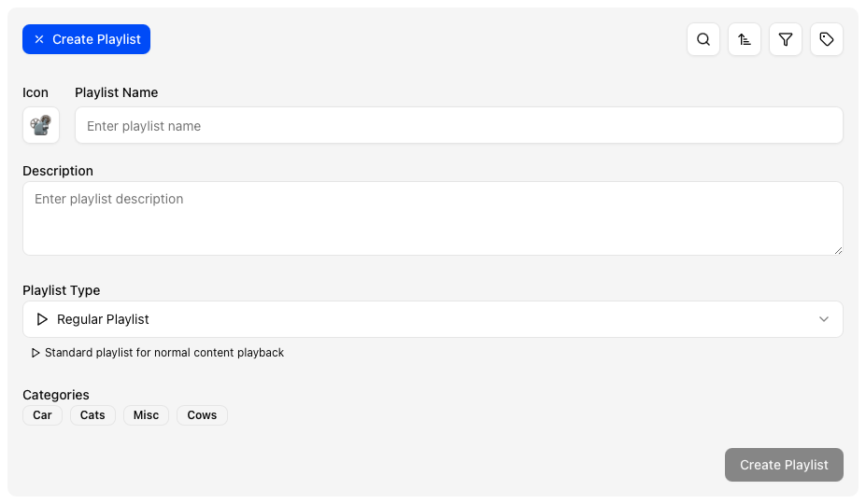Open the playlist icon emoji picker
This screenshot has width=866, height=504.
coord(41,125)
